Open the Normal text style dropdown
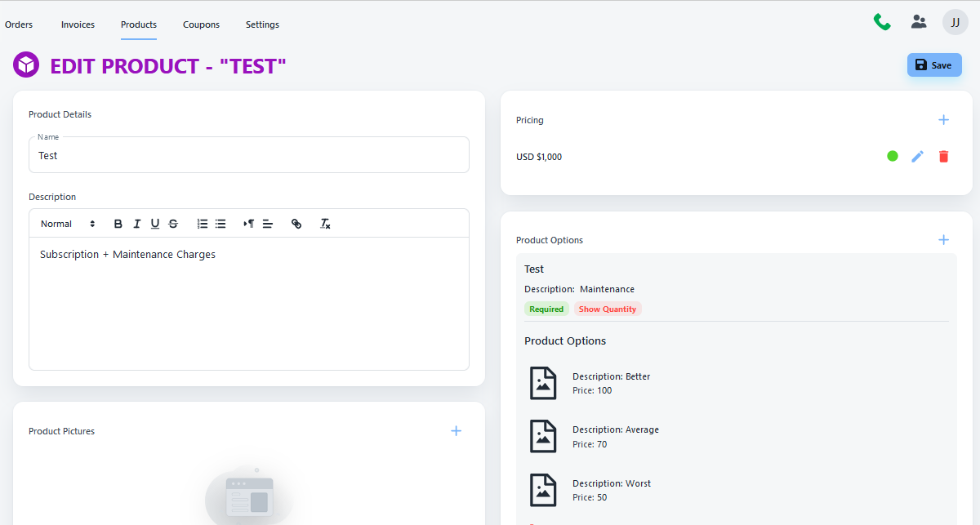This screenshot has height=525, width=980. coord(68,224)
